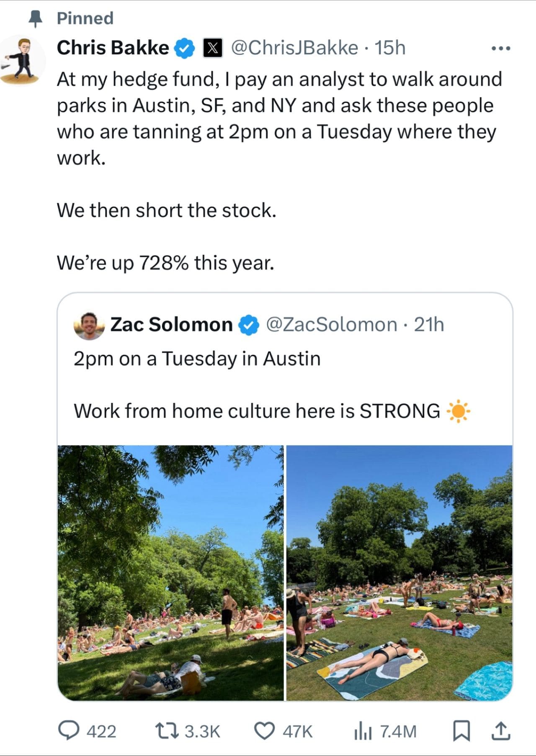Open the view analytics bar icon
This screenshot has width=536, height=756.
(362, 731)
